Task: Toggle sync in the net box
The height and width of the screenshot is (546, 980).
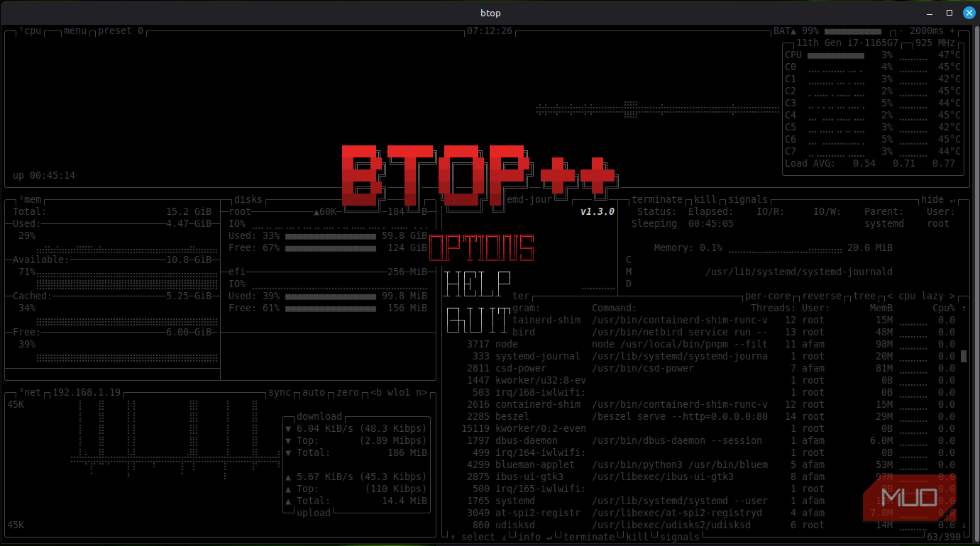Action: [280, 393]
